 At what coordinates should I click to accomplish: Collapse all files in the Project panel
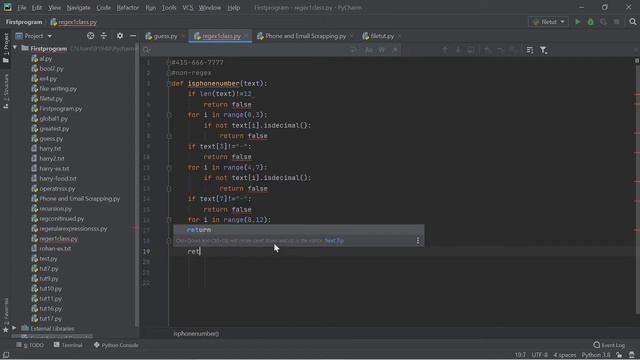coord(104,36)
